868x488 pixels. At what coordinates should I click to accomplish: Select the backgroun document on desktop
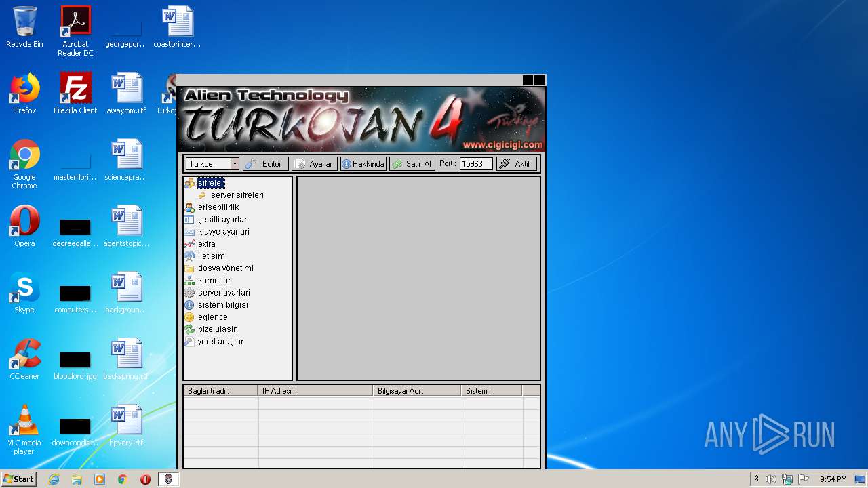point(126,293)
